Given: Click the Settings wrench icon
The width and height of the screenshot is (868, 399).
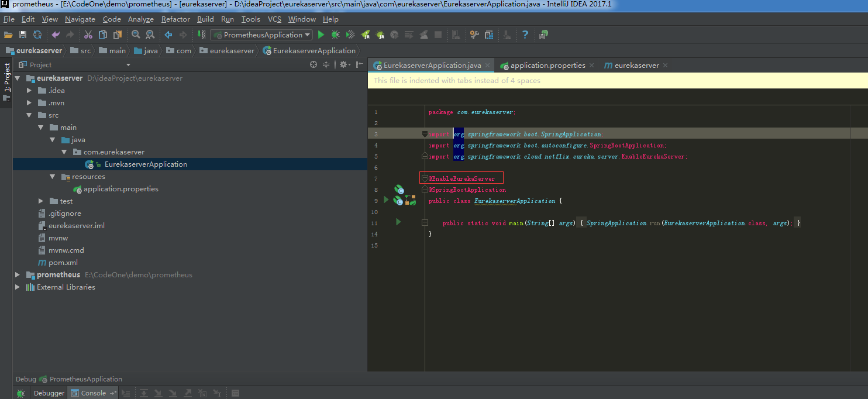Looking at the screenshot, I should click(x=474, y=35).
